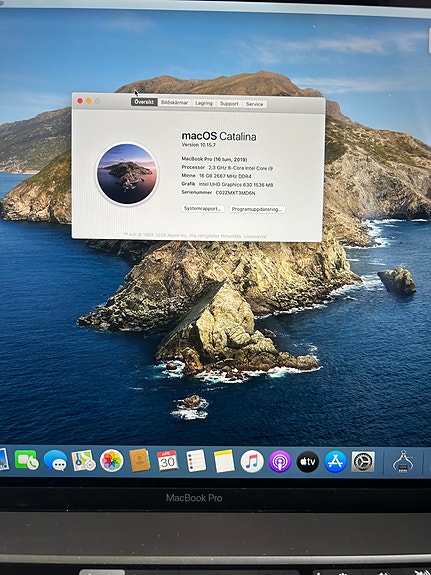Launch the Messages app in dock
Viewport: 431px width, 575px height.
tap(55, 460)
